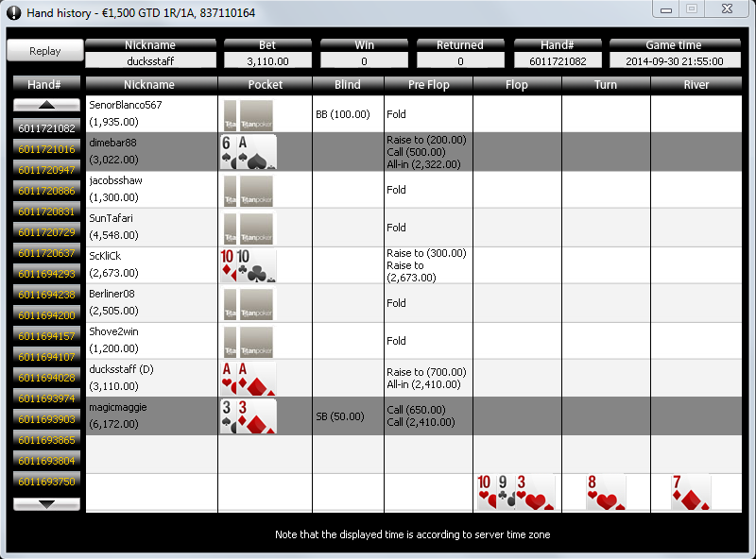Open hand 6011720831
The width and height of the screenshot is (756, 559).
(46, 212)
